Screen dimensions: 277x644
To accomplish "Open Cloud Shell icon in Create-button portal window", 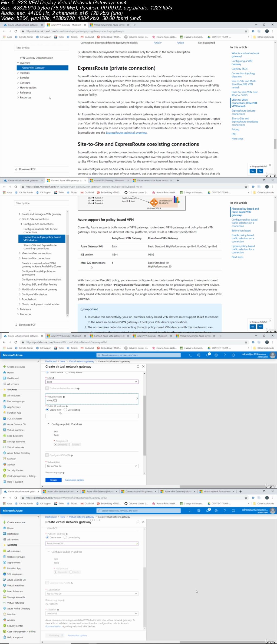I will (190, 355).
